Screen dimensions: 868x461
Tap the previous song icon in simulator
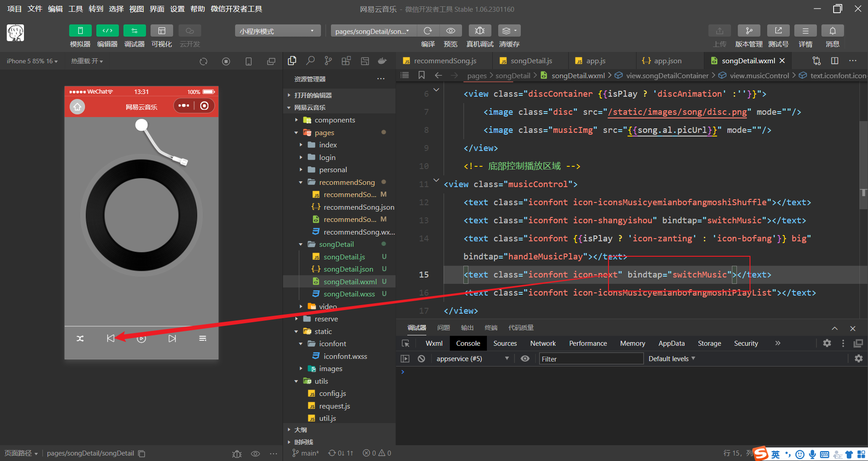click(111, 339)
